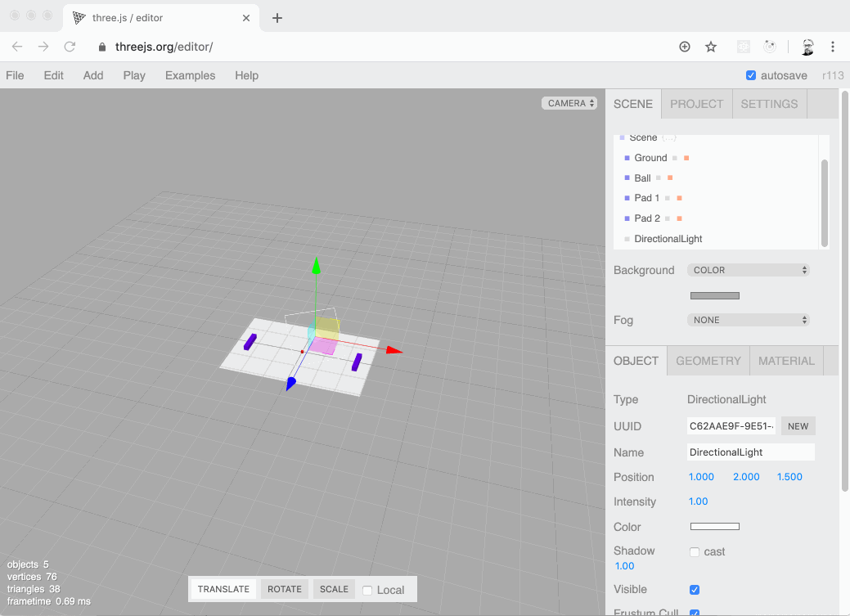This screenshot has height=616, width=850.
Task: Open the Help menu
Action: point(246,75)
